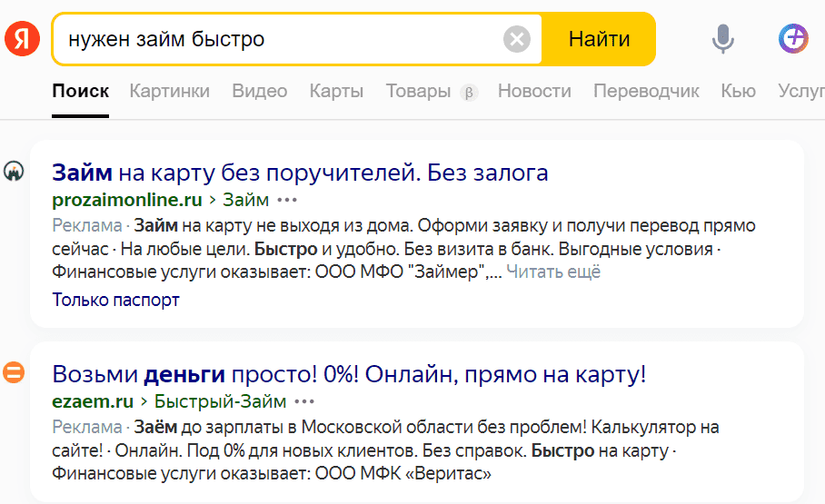Open the Карты tab
The height and width of the screenshot is (504, 825).
[x=336, y=91]
